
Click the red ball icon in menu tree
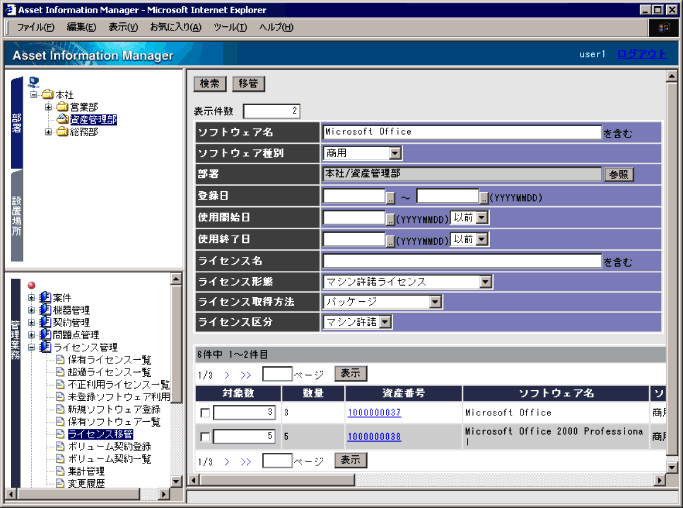[x=31, y=285]
